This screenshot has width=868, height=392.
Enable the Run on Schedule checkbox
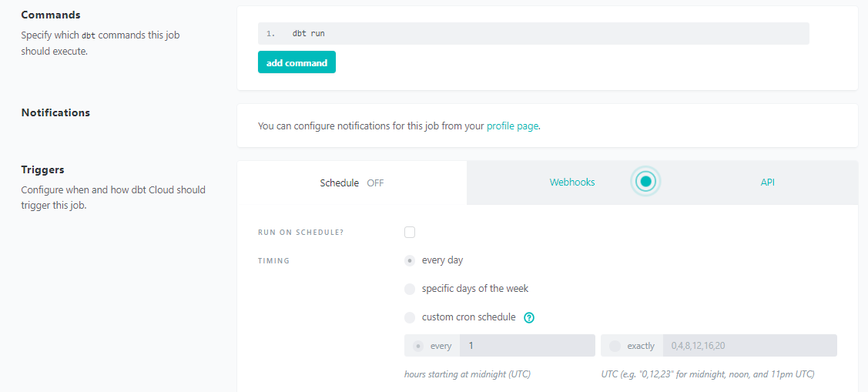click(x=410, y=233)
